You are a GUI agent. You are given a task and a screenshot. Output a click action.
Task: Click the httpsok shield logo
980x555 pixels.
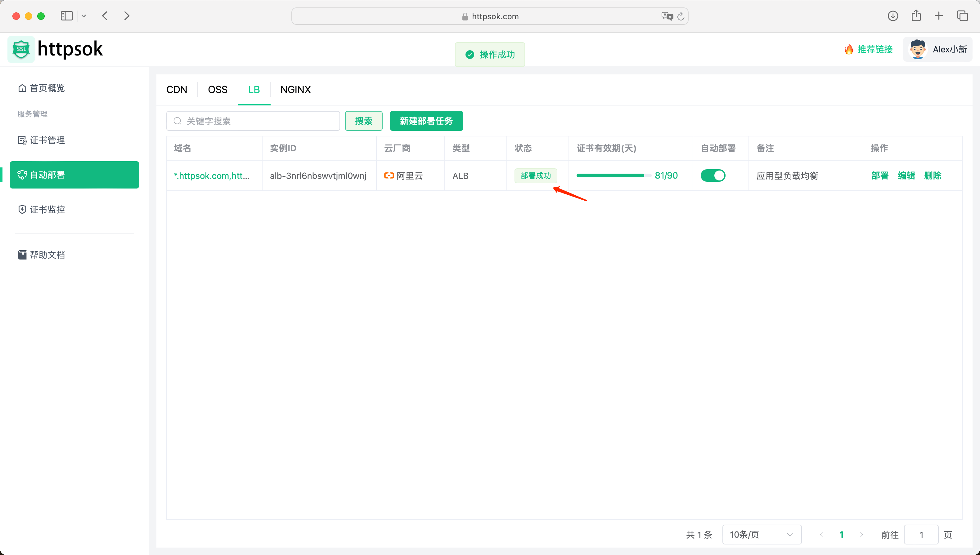(21, 49)
